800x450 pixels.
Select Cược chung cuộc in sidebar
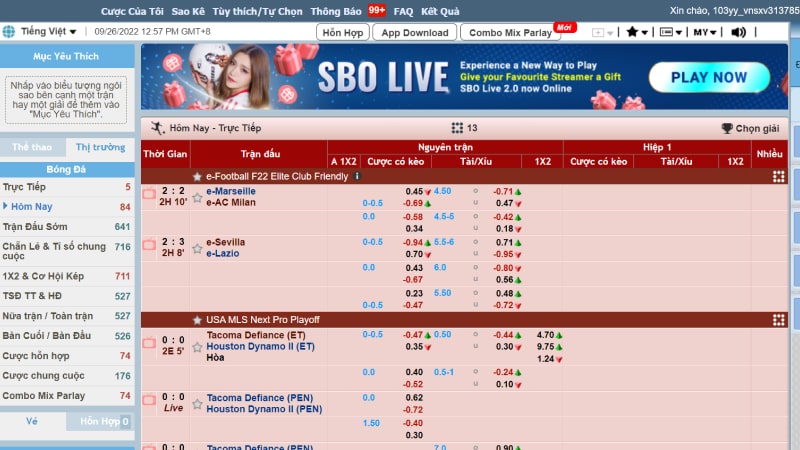[x=67, y=376]
